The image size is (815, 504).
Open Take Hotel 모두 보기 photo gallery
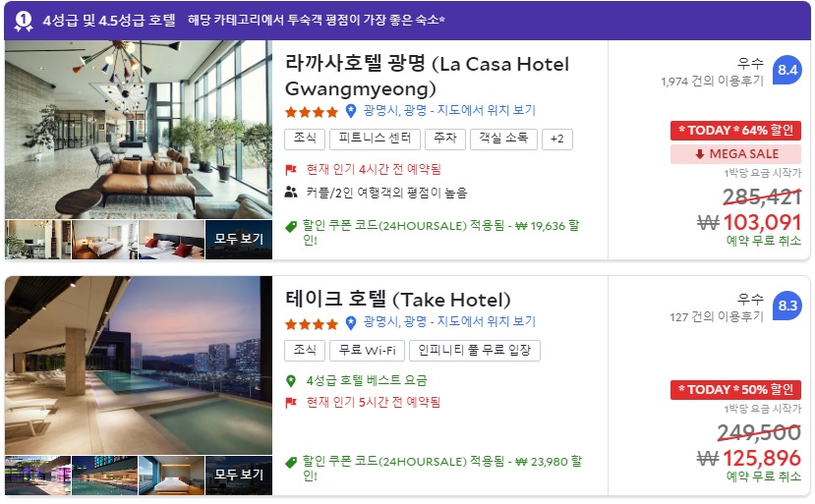point(239,475)
